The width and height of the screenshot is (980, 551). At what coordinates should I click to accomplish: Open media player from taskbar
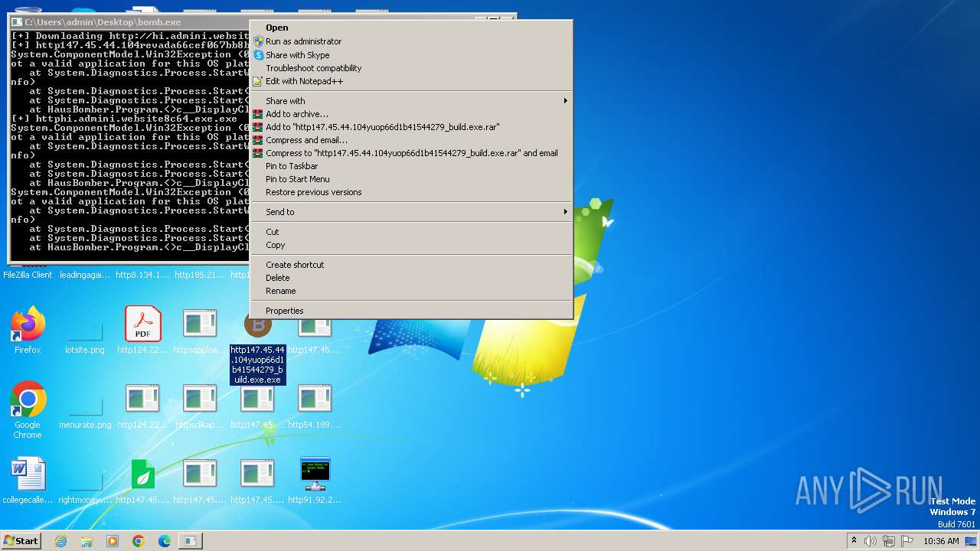[113, 541]
